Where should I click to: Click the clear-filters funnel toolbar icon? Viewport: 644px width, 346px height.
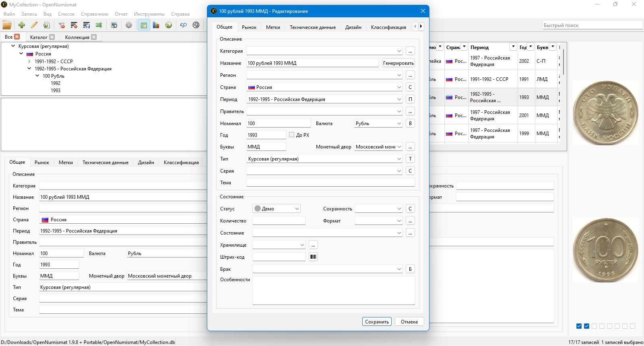tap(62, 25)
